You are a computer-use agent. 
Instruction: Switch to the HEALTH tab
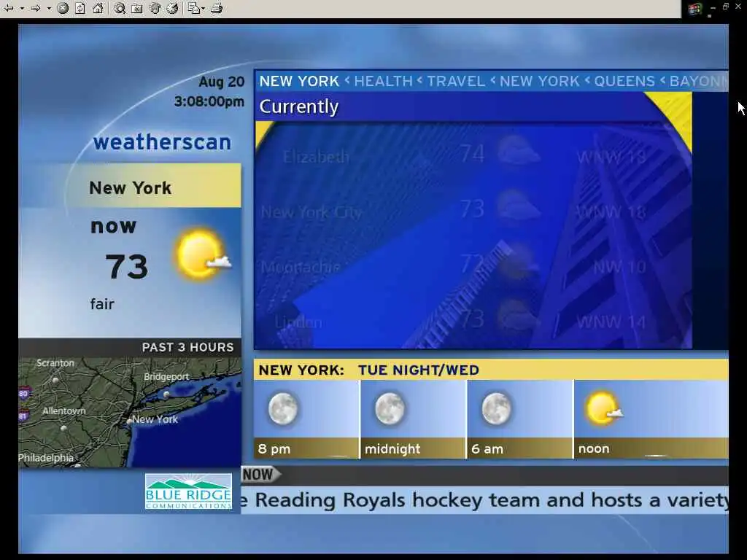(384, 82)
